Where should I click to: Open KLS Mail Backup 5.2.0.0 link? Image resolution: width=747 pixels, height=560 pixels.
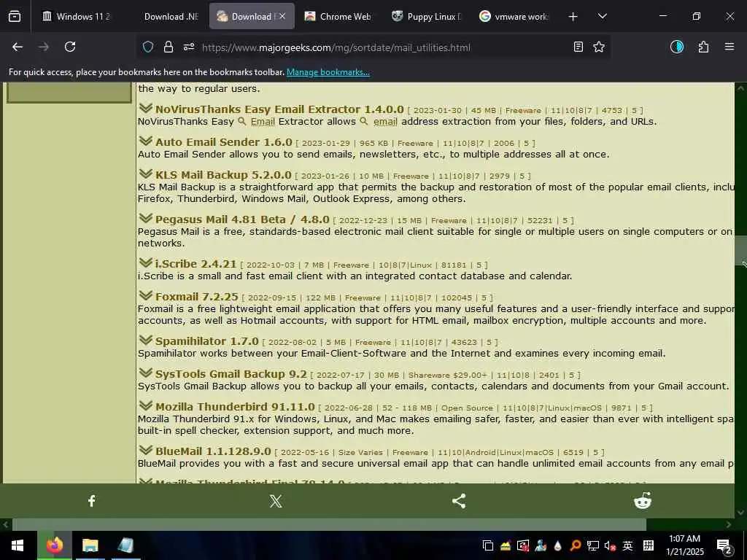tap(223, 175)
